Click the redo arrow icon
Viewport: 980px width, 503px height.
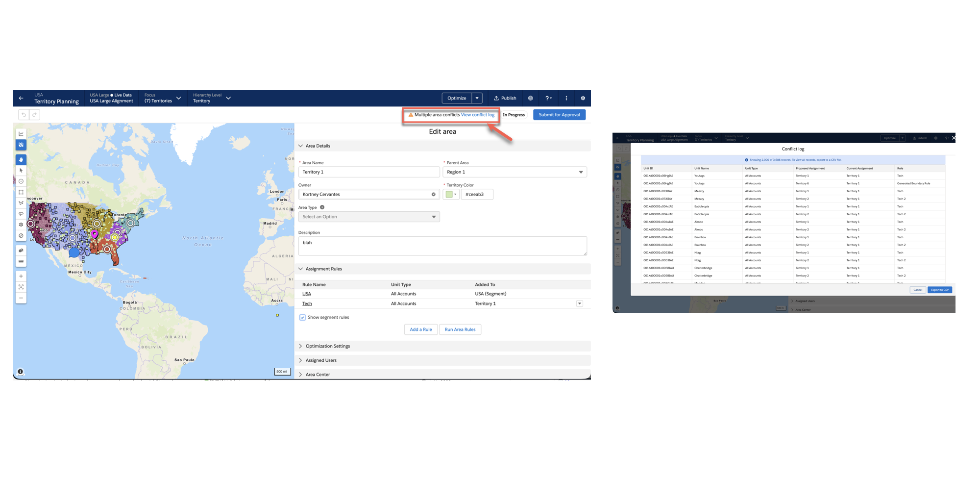pyautogui.click(x=34, y=115)
